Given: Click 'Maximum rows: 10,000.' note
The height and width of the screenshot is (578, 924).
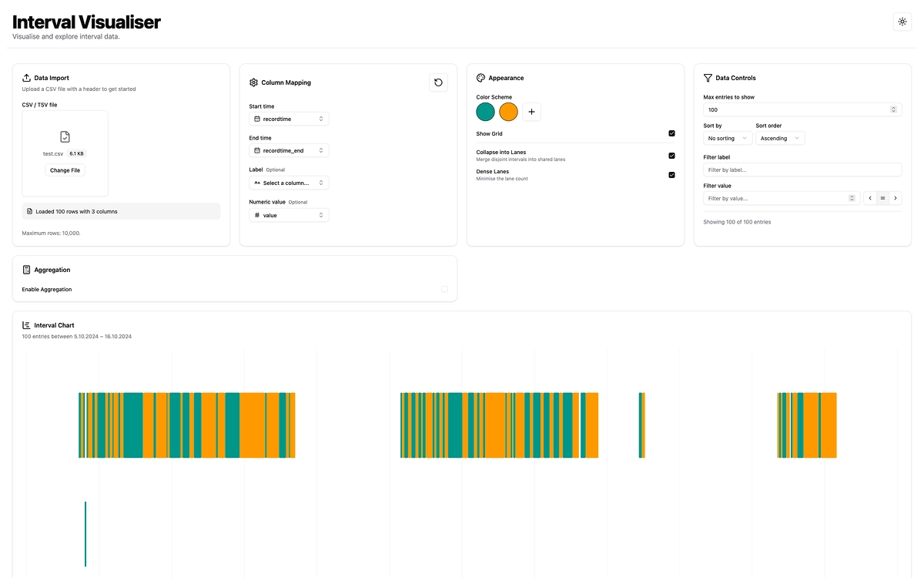Looking at the screenshot, I should (52, 233).
